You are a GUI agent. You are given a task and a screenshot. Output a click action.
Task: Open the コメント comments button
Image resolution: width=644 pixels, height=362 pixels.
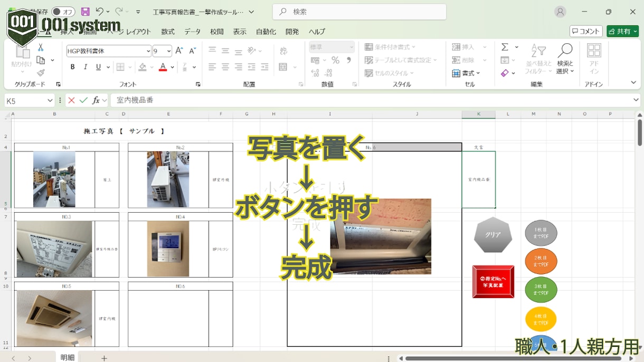(x=586, y=31)
